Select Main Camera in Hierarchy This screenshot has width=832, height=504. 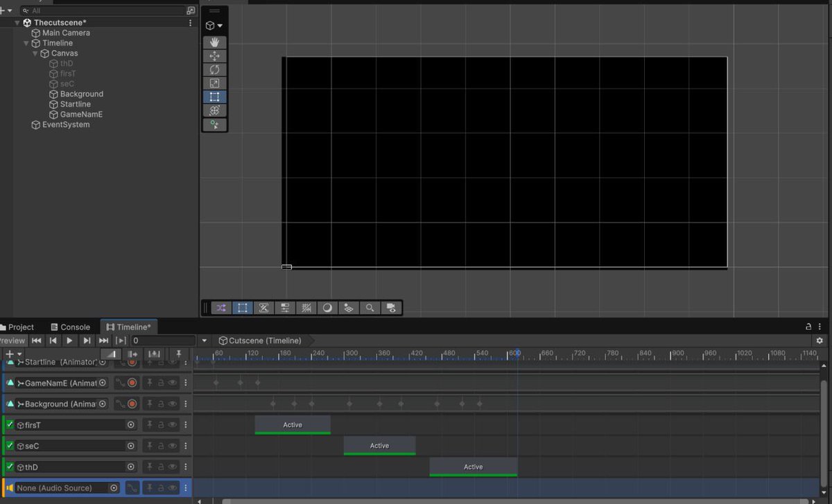(66, 33)
